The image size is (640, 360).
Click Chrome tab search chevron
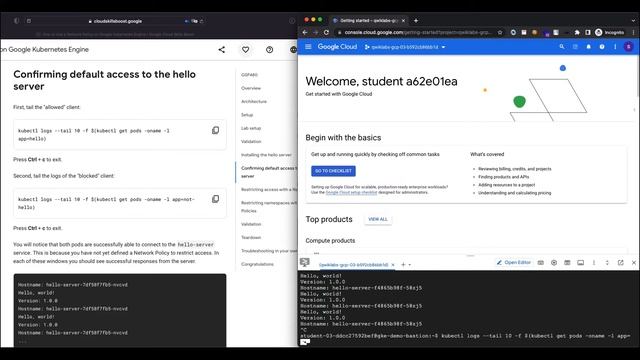tap(633, 20)
